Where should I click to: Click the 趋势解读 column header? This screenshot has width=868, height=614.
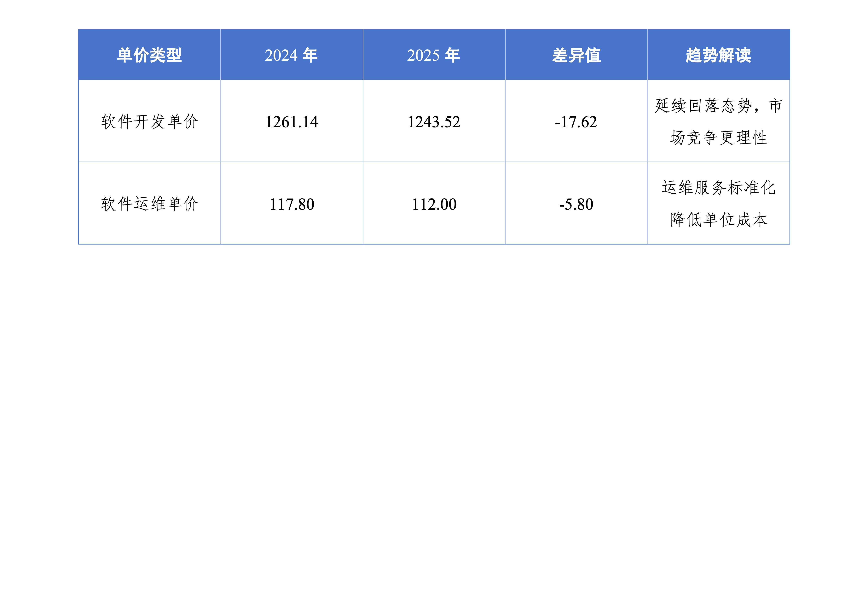click(x=718, y=55)
